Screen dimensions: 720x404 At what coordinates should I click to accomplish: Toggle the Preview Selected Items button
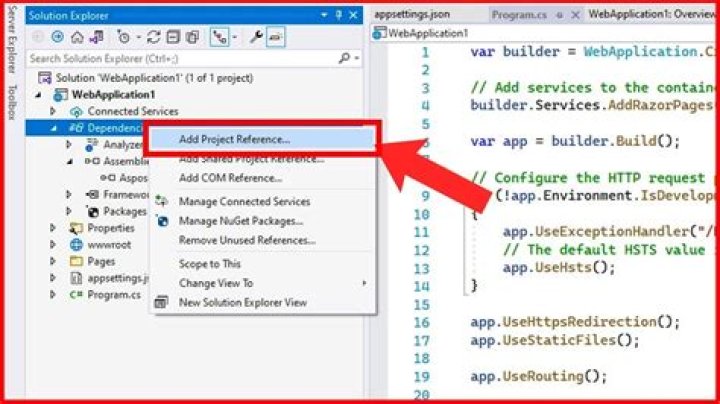click(x=276, y=37)
